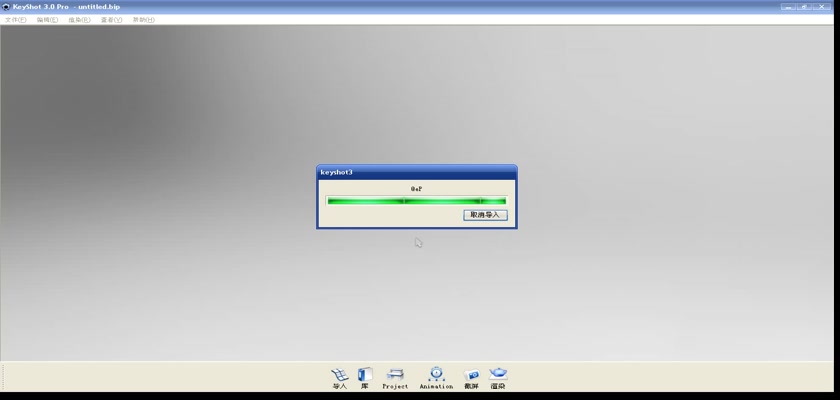
Task: Click the Render (渲染) teapot icon
Action: [x=498, y=378]
